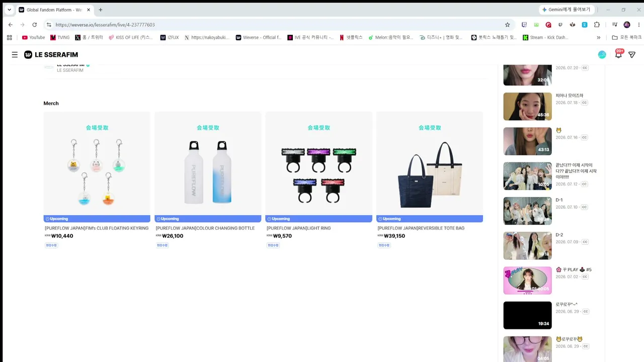Play the 32:06 video from 2026. 07. 20
Screen dimensions: 644x362
tap(527, 75)
